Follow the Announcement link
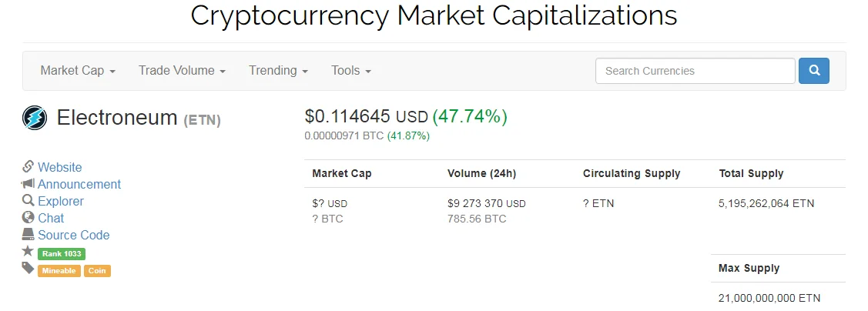 point(79,184)
